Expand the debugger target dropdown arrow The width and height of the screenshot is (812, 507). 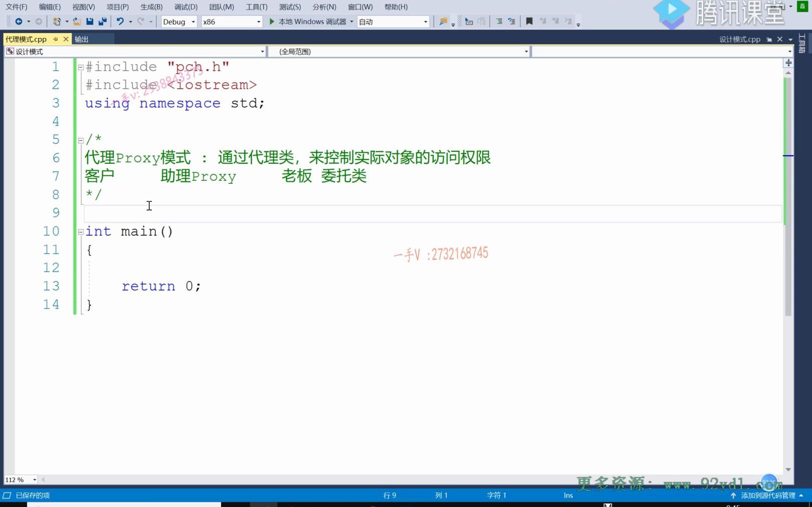[x=352, y=22]
